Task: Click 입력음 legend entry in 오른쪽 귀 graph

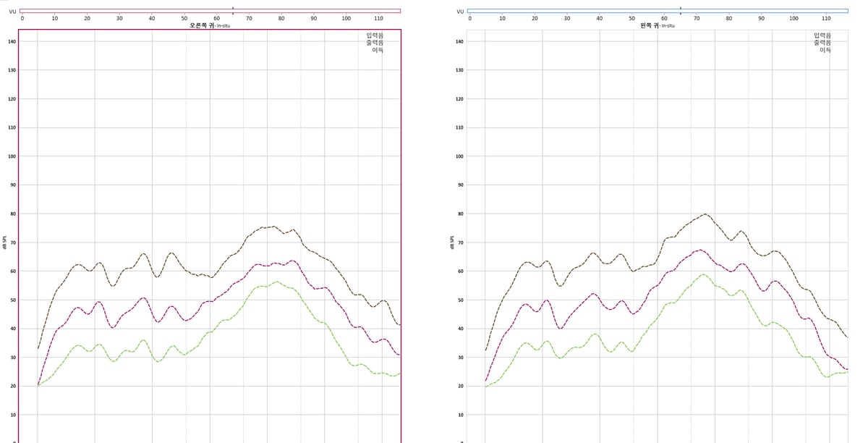Action: (375, 35)
